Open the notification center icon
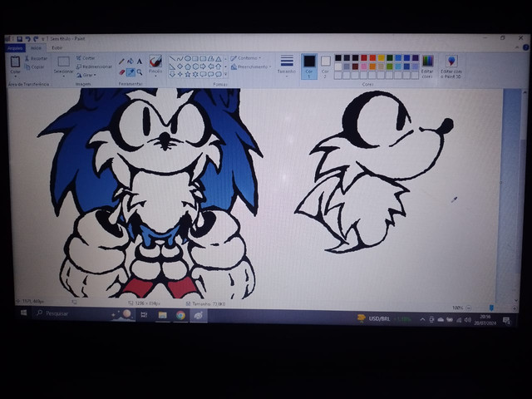 506,320
